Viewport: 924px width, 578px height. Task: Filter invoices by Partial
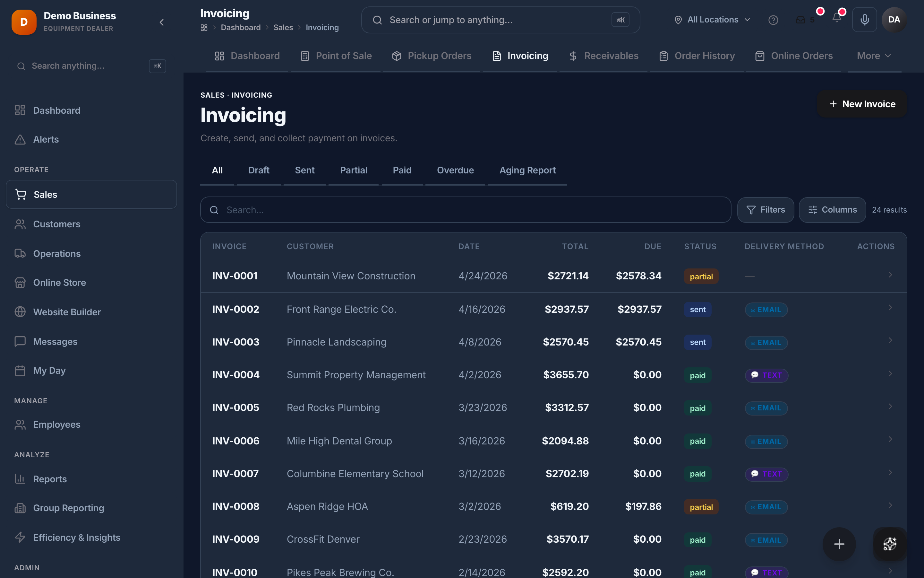(354, 170)
